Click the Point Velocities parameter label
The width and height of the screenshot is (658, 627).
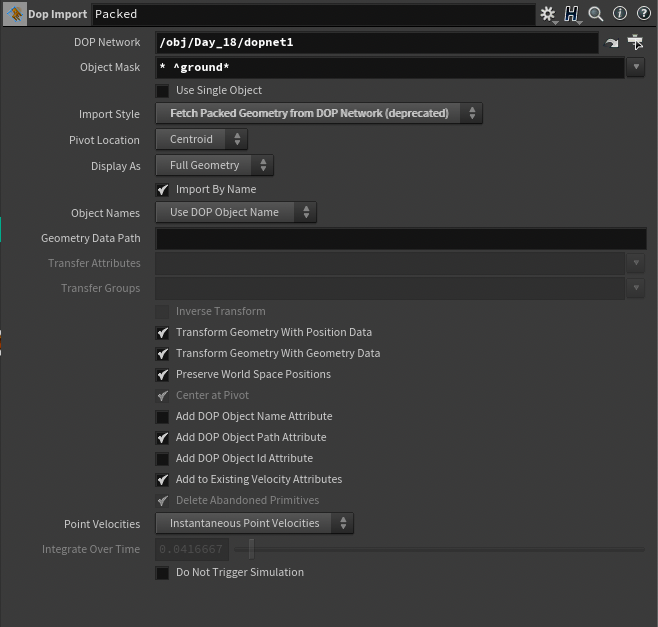pos(102,524)
